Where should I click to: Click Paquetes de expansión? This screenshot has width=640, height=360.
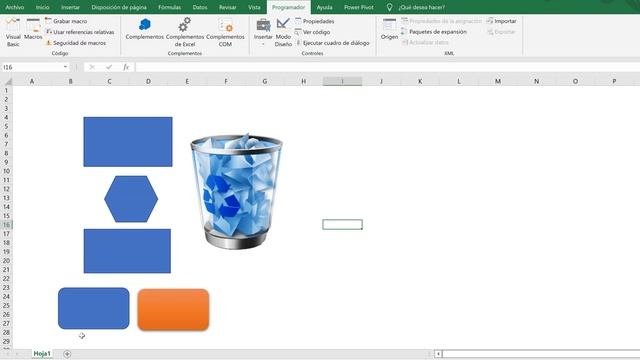click(433, 31)
